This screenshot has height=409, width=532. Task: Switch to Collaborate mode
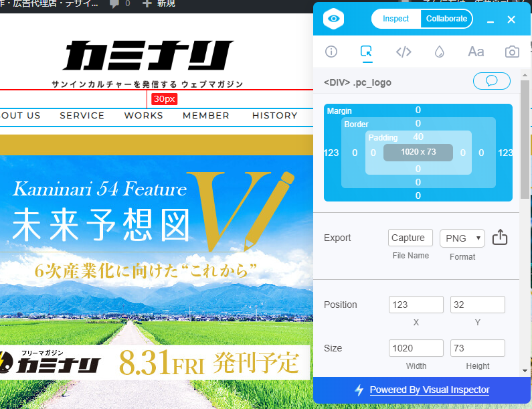click(x=446, y=19)
